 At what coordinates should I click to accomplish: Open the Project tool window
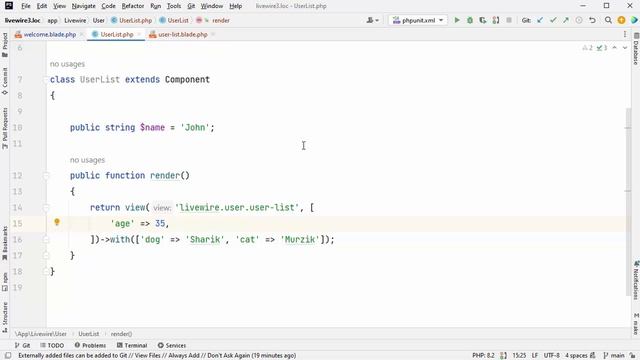click(5, 44)
